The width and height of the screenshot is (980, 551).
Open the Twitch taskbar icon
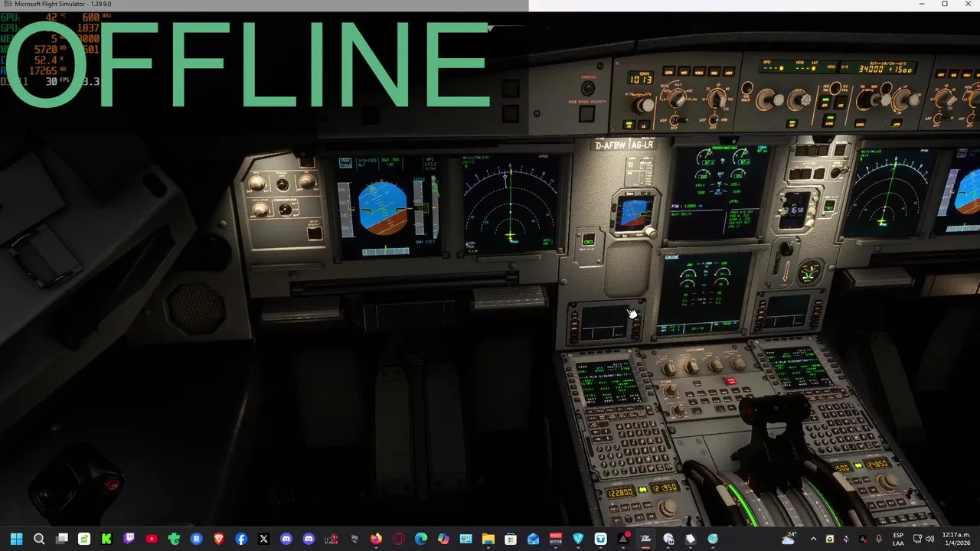129,539
